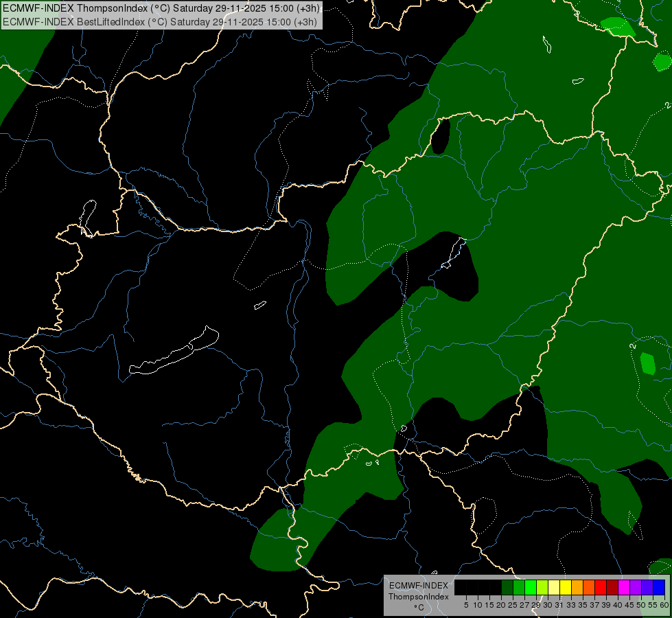
Task: Pick the light orange 33-35 legend swatch
Action: pos(577,587)
